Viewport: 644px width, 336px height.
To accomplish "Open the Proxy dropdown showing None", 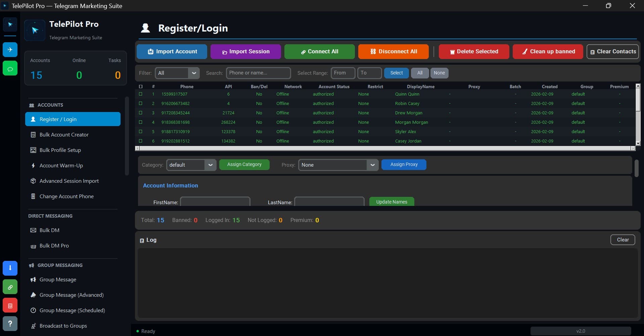I will [x=338, y=165].
